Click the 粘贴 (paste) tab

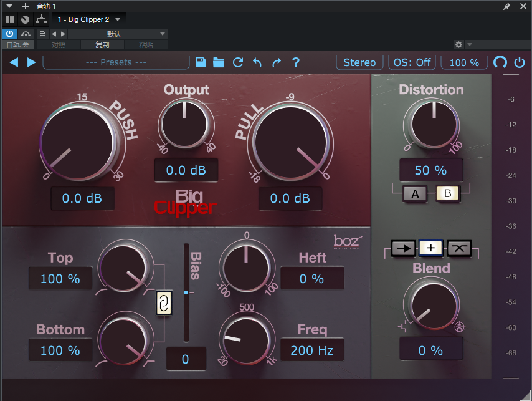(146, 45)
